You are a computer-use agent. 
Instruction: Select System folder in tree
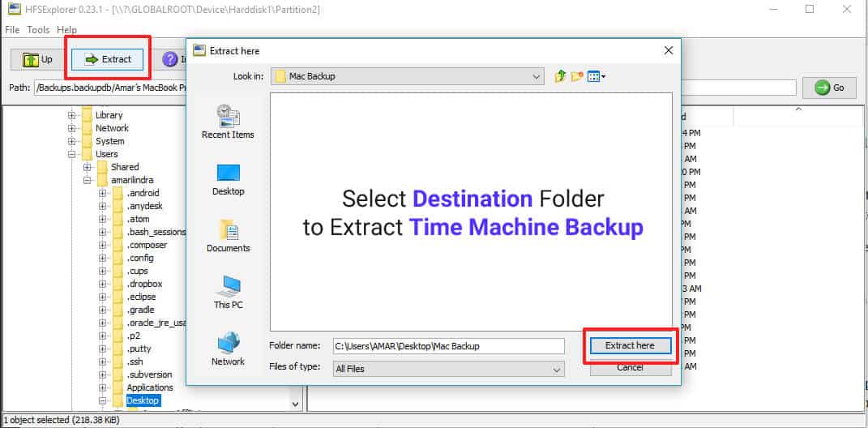point(109,141)
